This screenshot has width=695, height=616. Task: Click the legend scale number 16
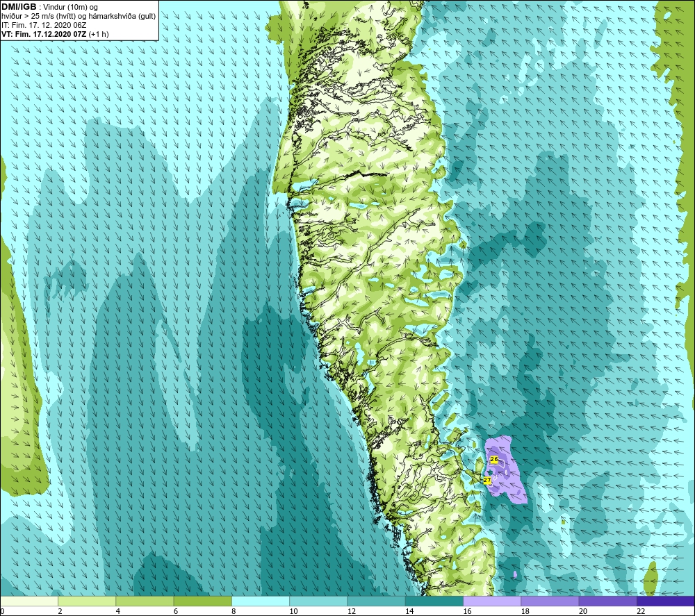(467, 611)
